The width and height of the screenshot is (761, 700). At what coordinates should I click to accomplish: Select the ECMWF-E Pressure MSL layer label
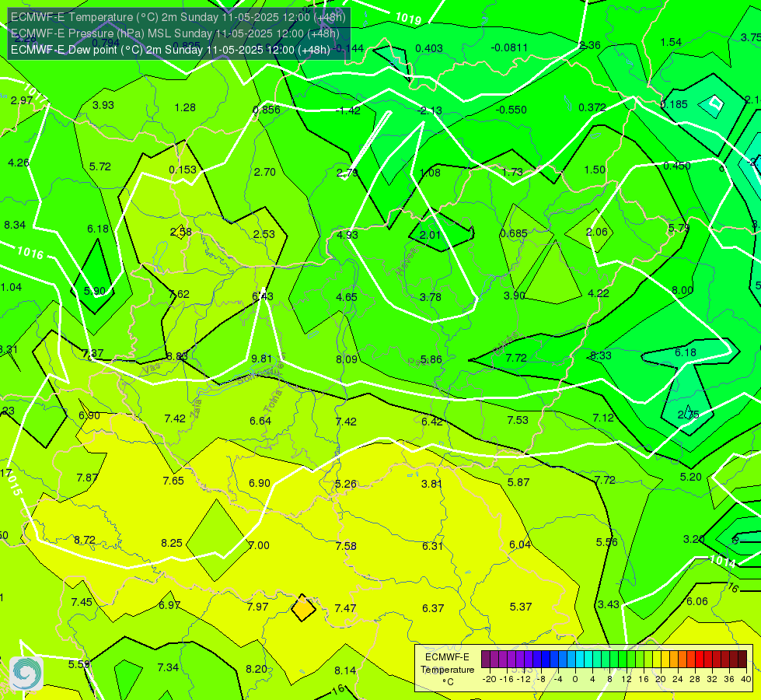pyautogui.click(x=175, y=33)
